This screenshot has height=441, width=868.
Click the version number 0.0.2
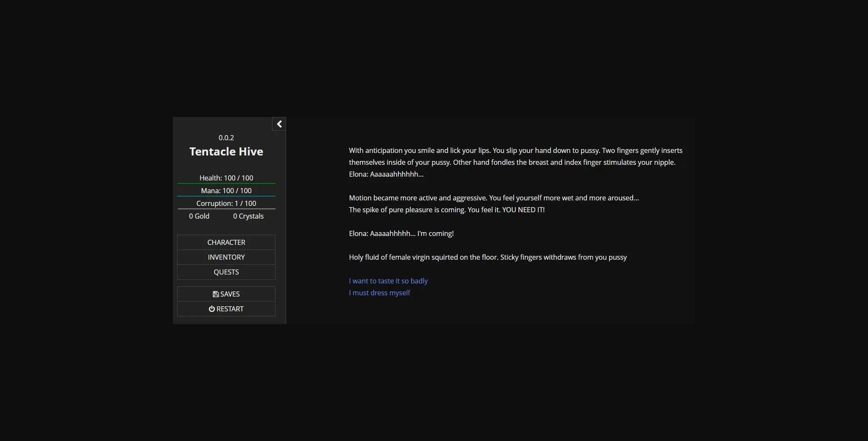pyautogui.click(x=226, y=137)
